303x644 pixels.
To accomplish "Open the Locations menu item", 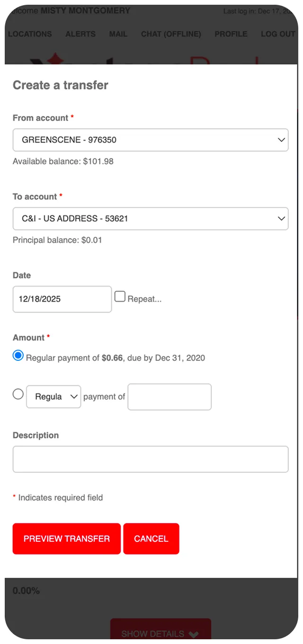I will coord(30,34).
